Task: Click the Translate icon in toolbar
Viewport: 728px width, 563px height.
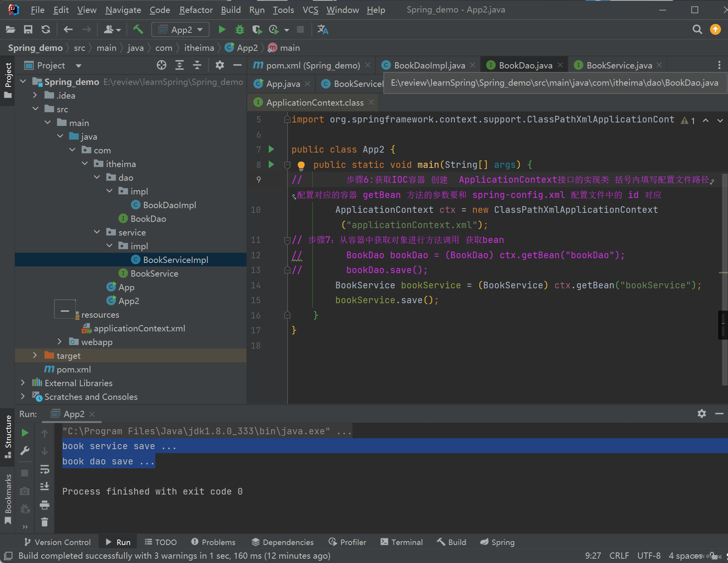Action: pyautogui.click(x=323, y=30)
